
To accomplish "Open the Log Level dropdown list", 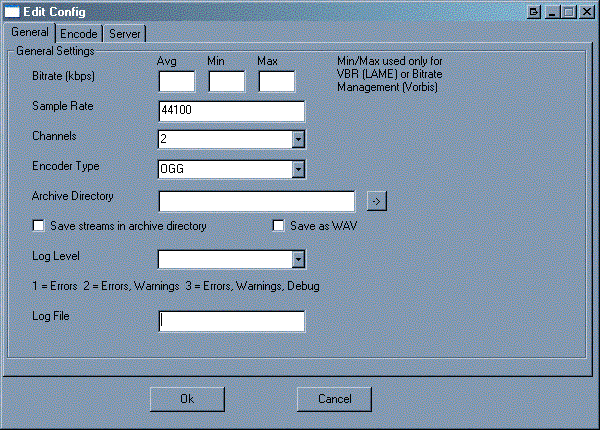I will tap(297, 260).
